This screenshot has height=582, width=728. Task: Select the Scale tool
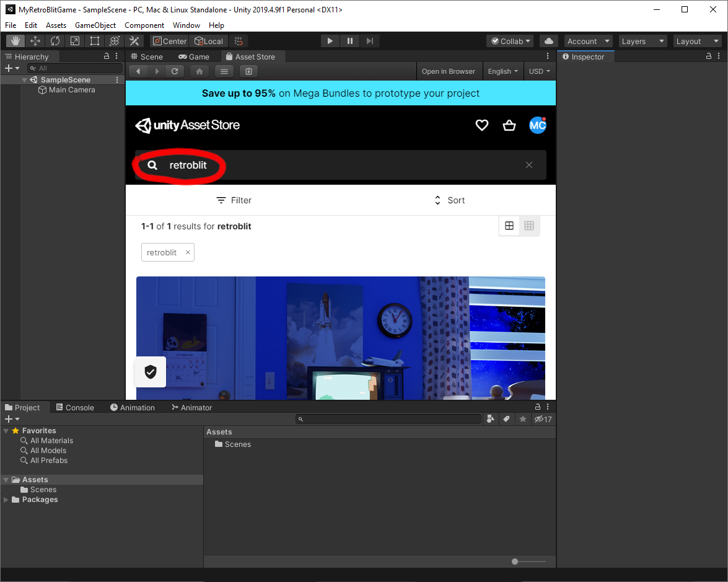(75, 41)
